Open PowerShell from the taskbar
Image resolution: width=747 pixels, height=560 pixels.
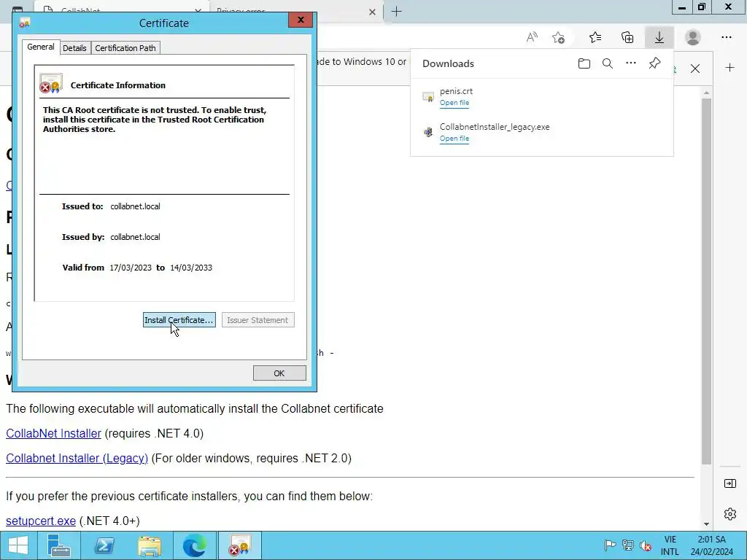pos(104,545)
